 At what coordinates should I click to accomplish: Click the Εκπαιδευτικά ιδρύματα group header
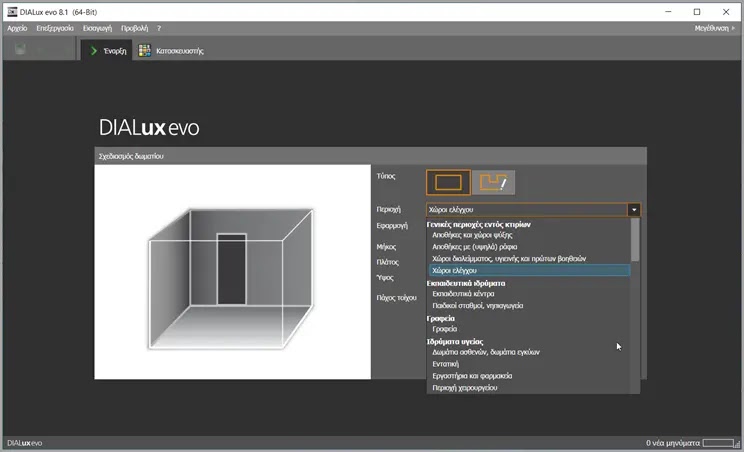click(x=465, y=283)
